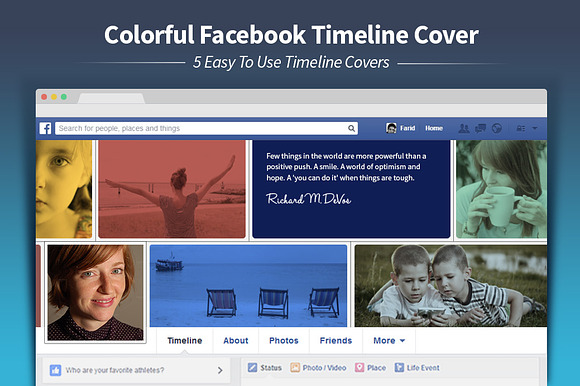The width and height of the screenshot is (580, 386).
Task: Open the Photos tab
Action: 284,341
